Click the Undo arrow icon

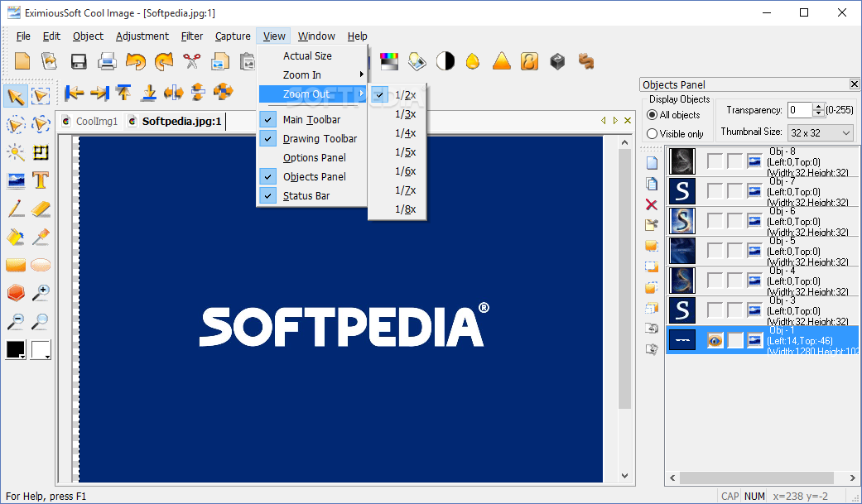coord(135,61)
